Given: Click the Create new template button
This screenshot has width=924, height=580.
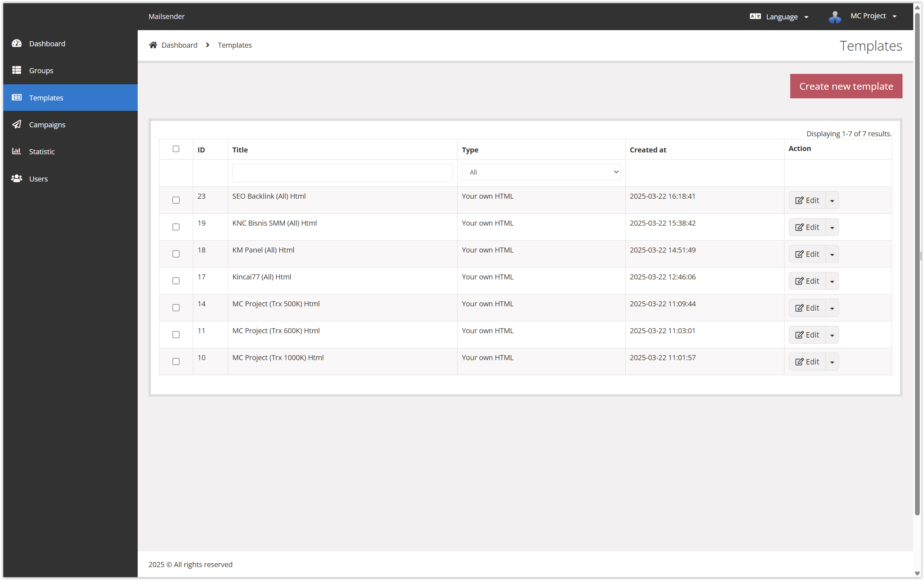Looking at the screenshot, I should click(x=846, y=86).
